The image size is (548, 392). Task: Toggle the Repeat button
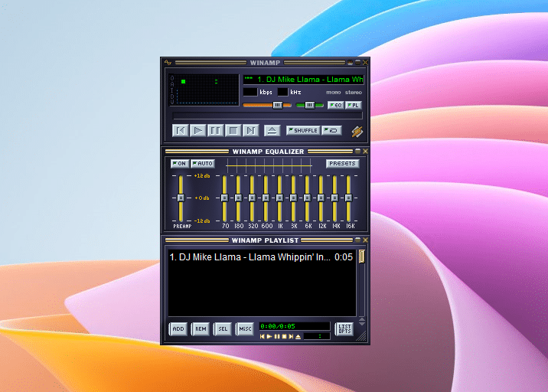tap(331, 131)
